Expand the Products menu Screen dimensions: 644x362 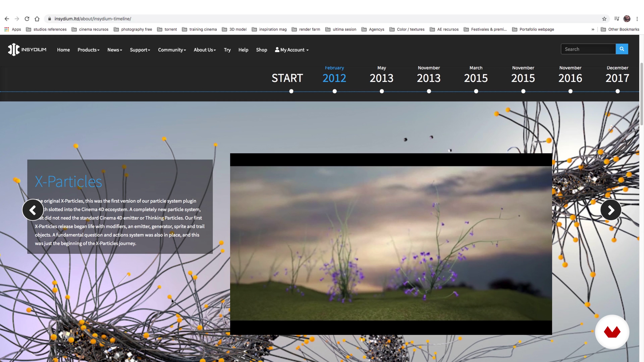[x=89, y=50]
